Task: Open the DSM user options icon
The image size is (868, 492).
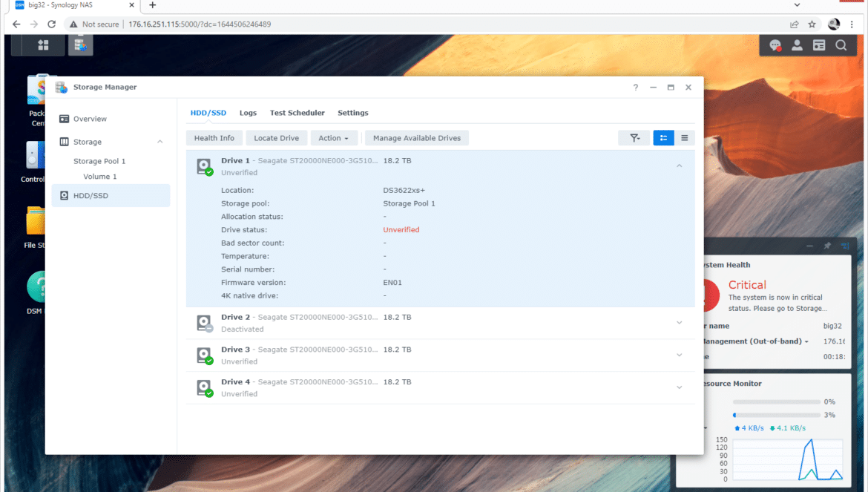Action: pos(797,46)
